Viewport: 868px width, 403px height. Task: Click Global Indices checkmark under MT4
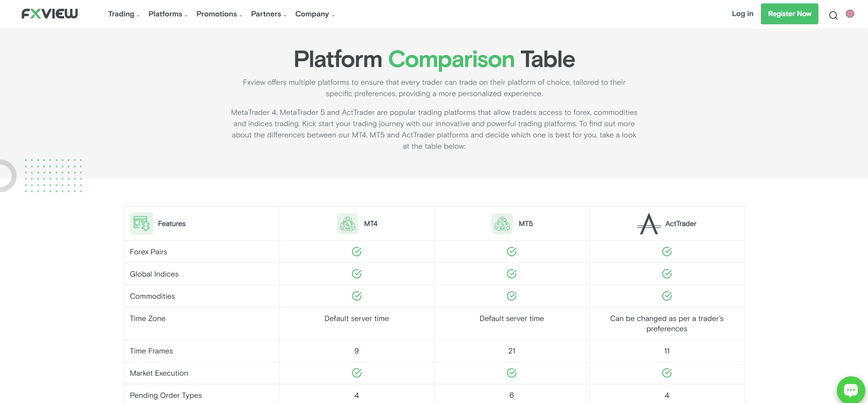coord(357,274)
